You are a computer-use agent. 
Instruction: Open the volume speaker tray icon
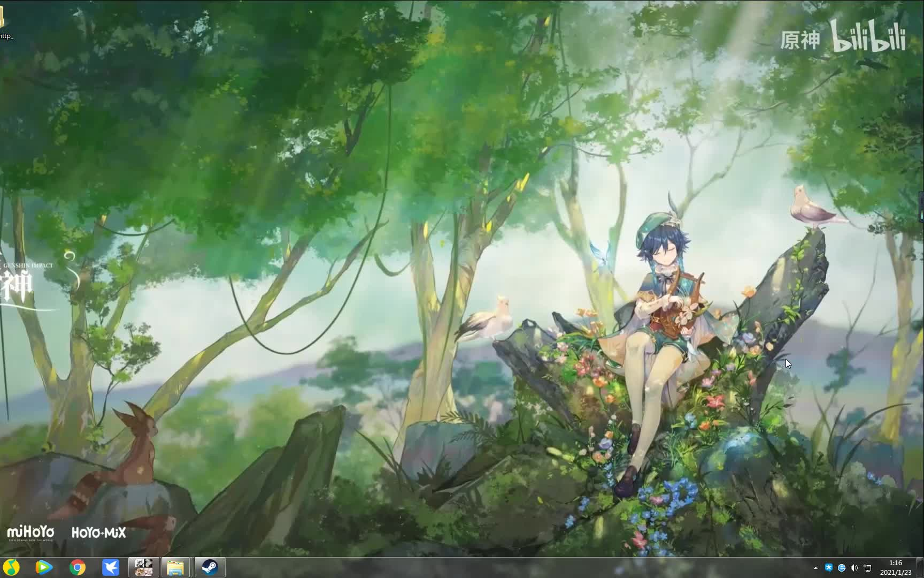(x=854, y=568)
